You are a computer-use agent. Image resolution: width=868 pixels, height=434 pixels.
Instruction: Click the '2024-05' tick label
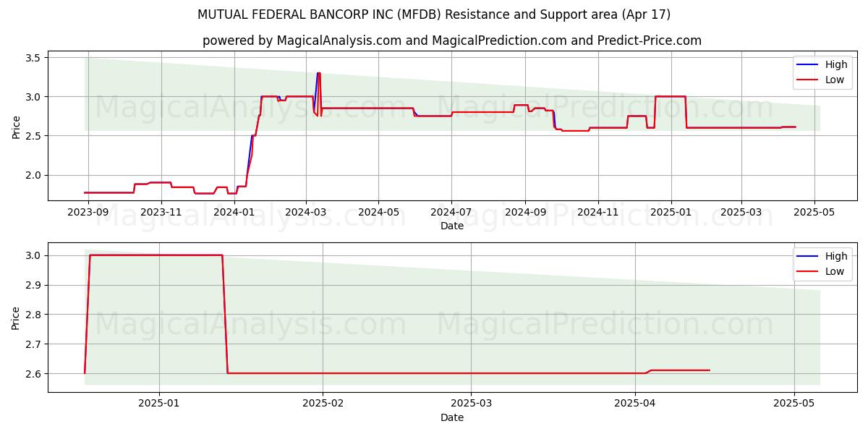[x=378, y=212]
